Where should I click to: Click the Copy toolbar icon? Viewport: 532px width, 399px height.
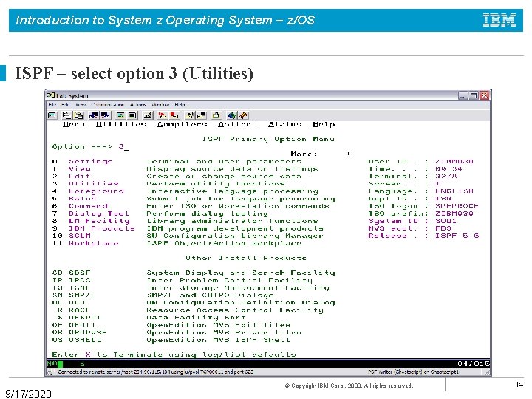66,115
